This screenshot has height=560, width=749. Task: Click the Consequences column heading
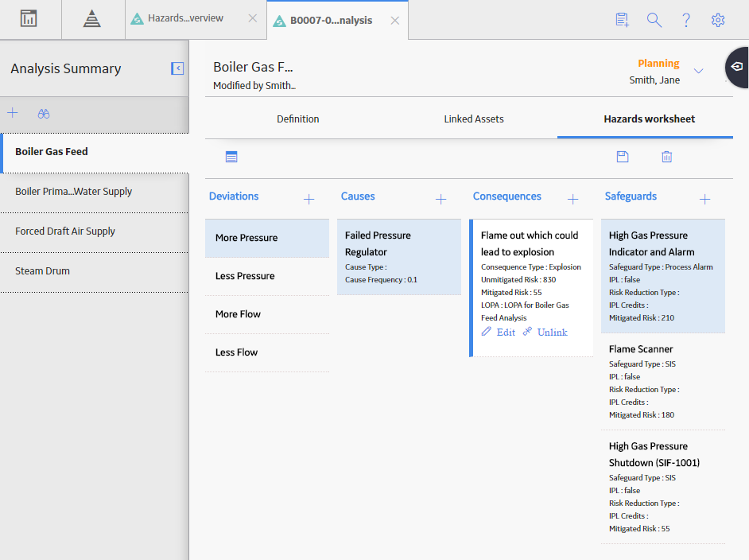(x=506, y=196)
